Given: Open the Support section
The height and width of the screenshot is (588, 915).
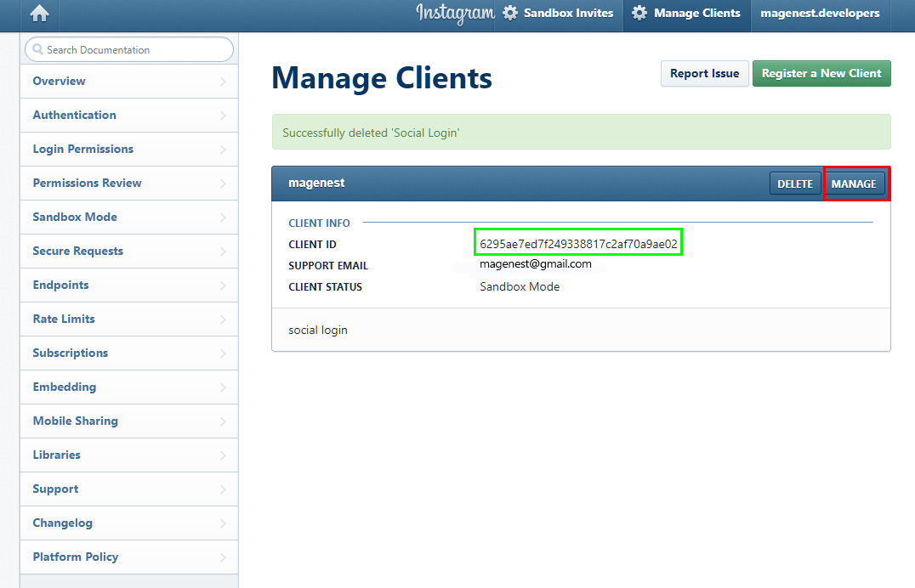Looking at the screenshot, I should click(129, 489).
